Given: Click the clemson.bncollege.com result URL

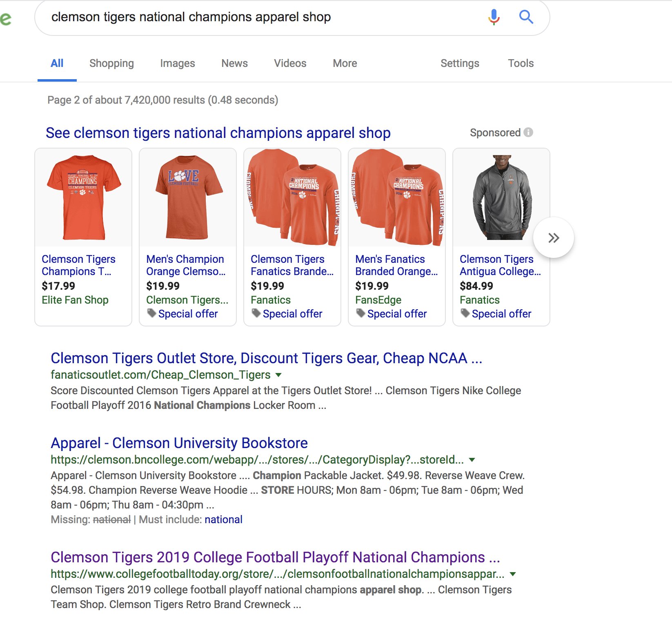Looking at the screenshot, I should point(257,460).
